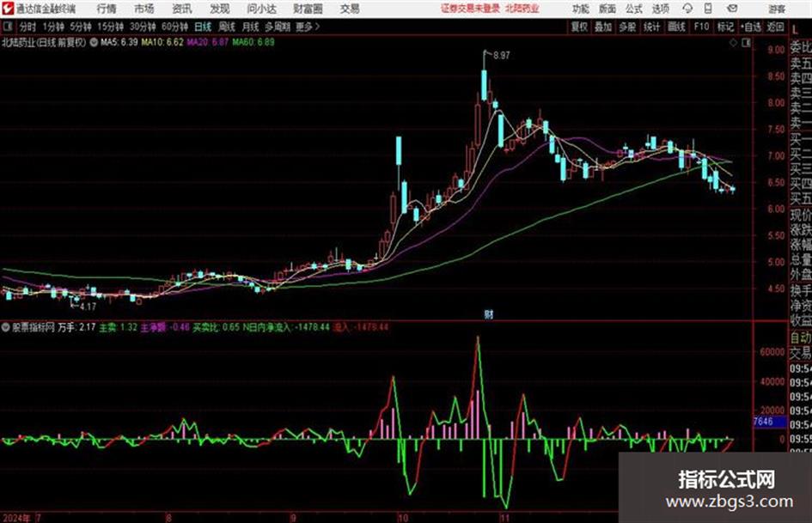
Task: Click the 统计 statistics button
Action: 651,27
